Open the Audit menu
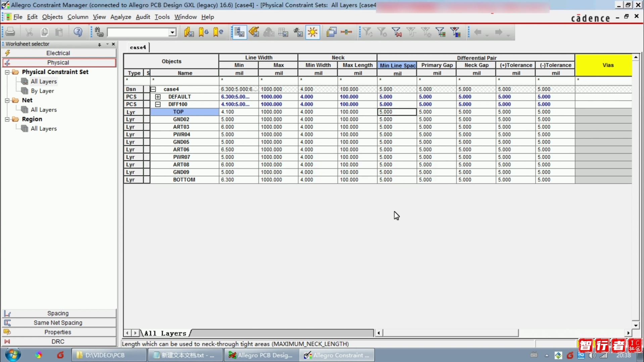644x362 pixels. tap(143, 17)
